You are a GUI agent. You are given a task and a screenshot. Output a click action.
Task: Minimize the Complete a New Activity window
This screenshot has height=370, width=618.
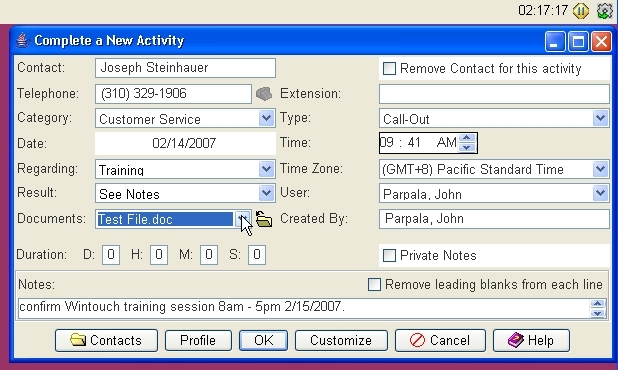pyautogui.click(x=555, y=41)
